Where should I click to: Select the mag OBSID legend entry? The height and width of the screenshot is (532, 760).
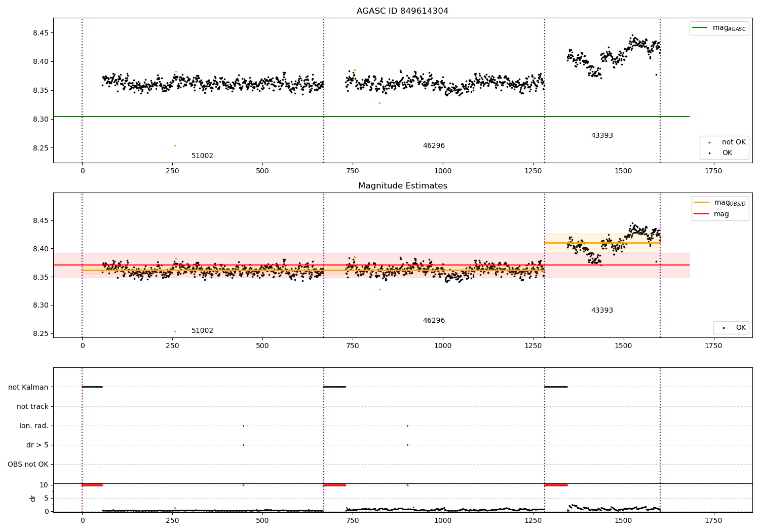[720, 203]
